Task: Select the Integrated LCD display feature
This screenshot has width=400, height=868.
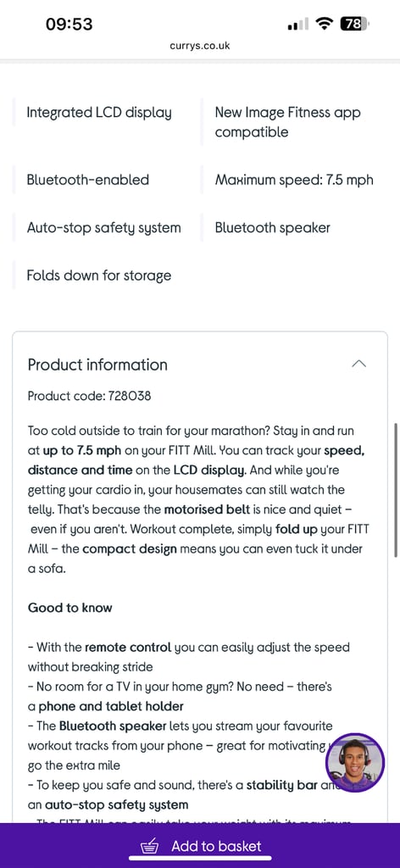Action: click(x=99, y=113)
